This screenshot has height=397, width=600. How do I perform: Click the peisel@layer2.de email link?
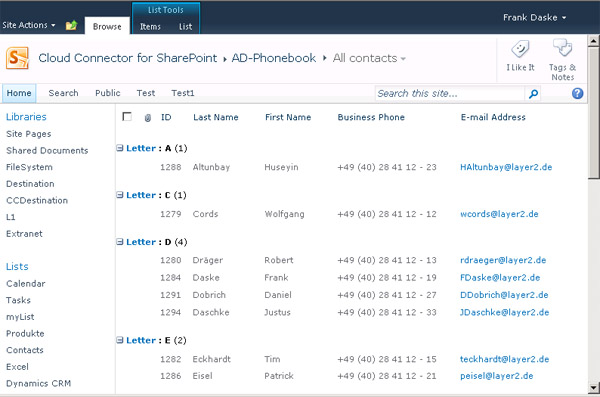(x=496, y=376)
